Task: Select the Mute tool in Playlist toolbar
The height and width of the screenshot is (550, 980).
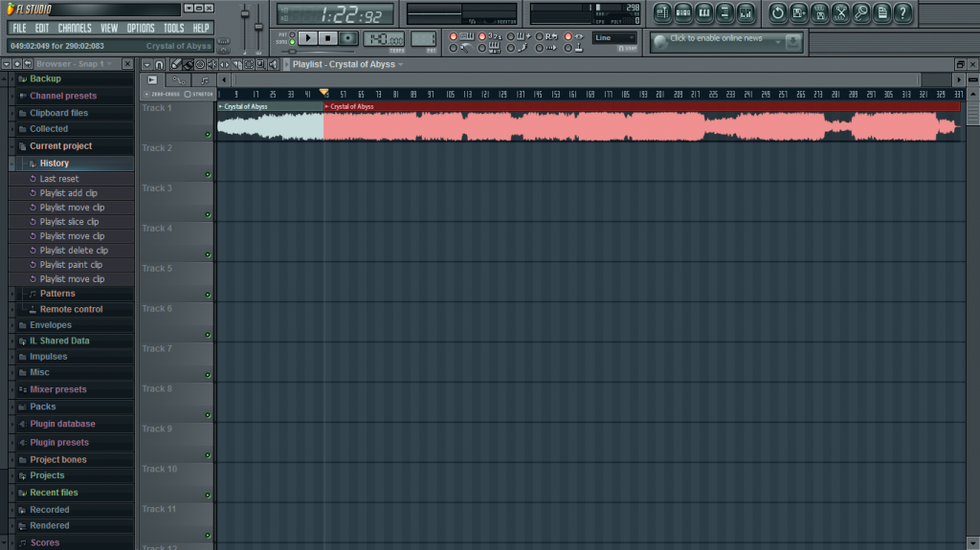Action: [212, 64]
